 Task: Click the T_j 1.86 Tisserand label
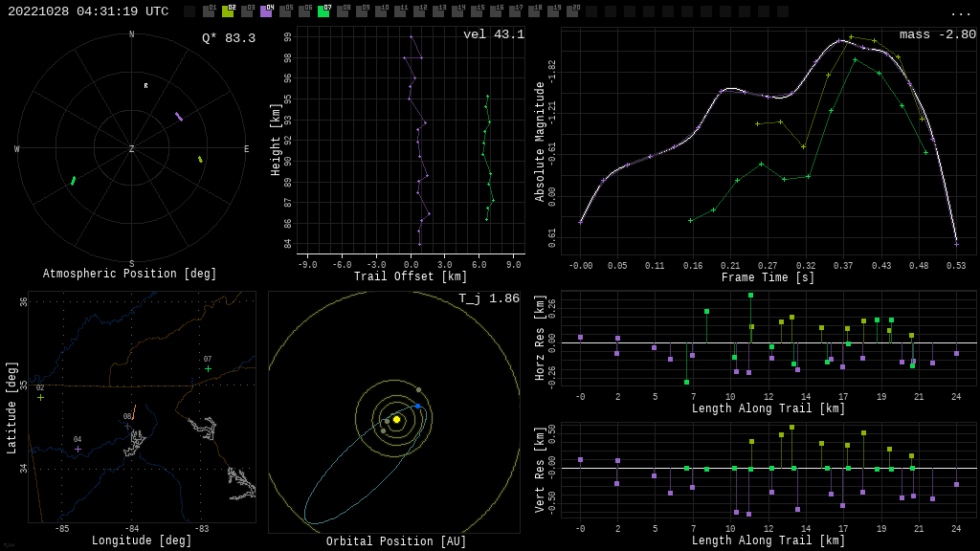[488, 298]
